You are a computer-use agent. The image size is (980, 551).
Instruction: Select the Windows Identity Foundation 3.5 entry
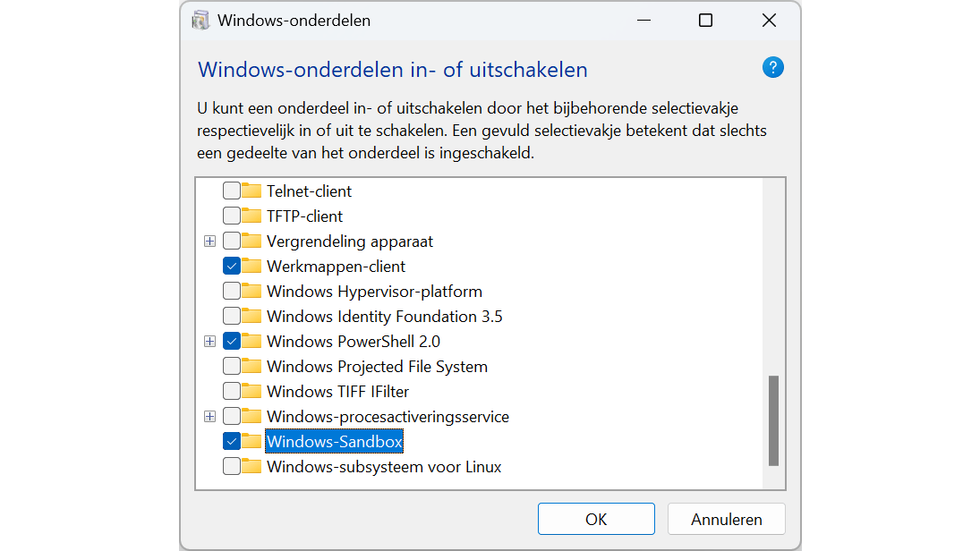(385, 316)
